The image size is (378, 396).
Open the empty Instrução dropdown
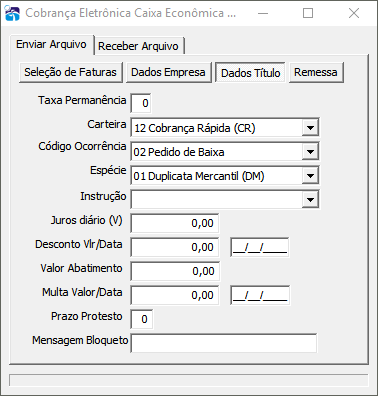310,200
